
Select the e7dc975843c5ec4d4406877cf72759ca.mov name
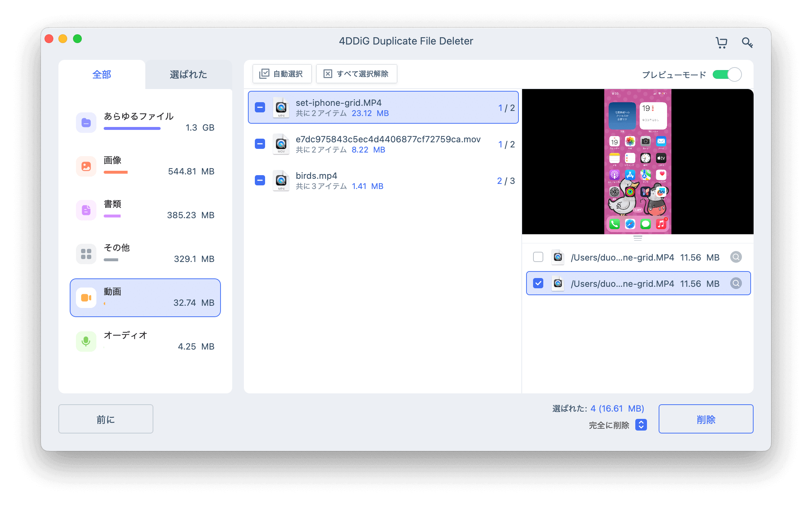(x=388, y=139)
